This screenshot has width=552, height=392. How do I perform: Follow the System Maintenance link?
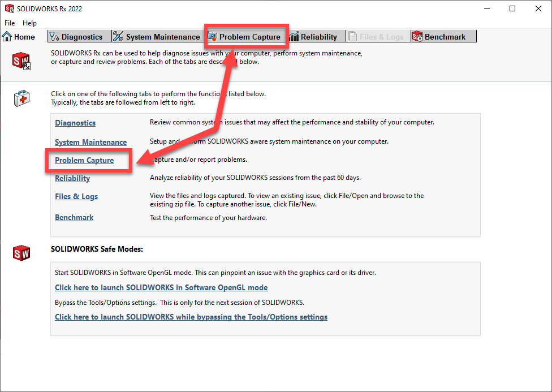(x=90, y=142)
